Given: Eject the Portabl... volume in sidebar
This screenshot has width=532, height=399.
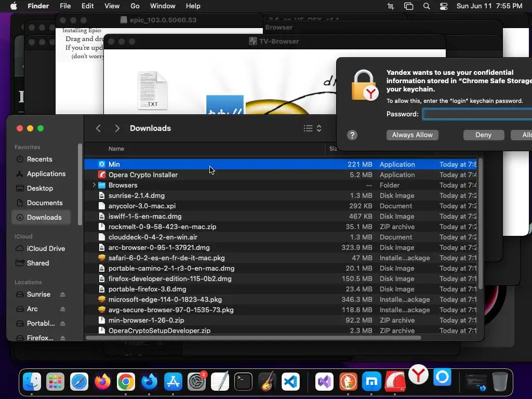Looking at the screenshot, I should point(63,324).
